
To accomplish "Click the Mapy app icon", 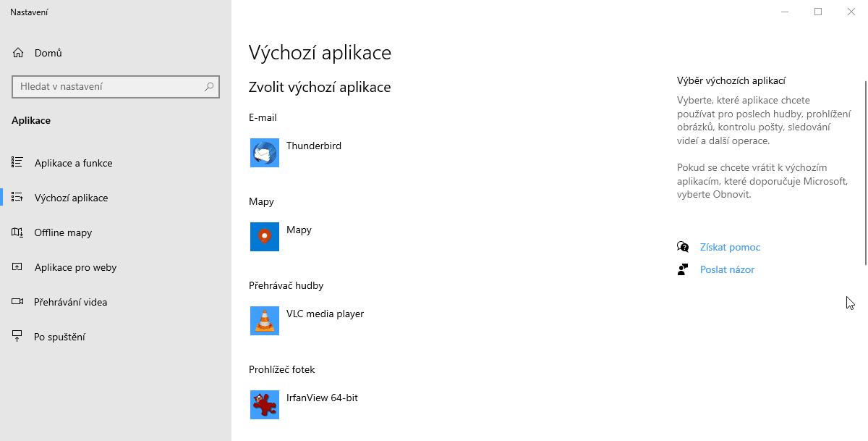I will (264, 237).
